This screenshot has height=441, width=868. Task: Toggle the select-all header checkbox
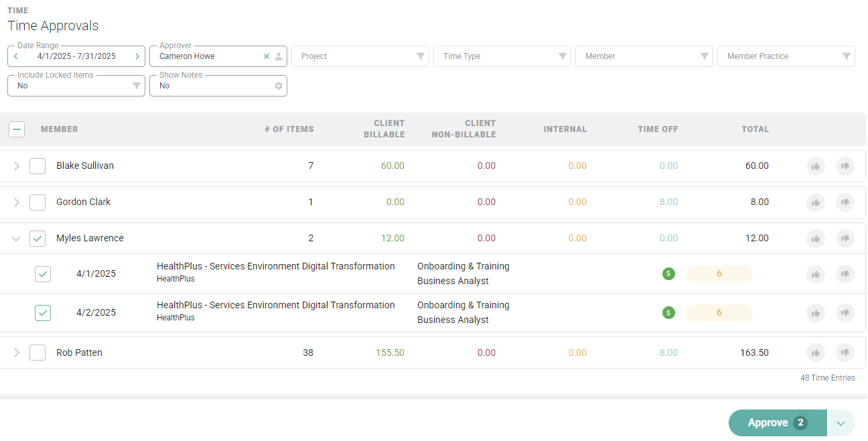pos(17,129)
